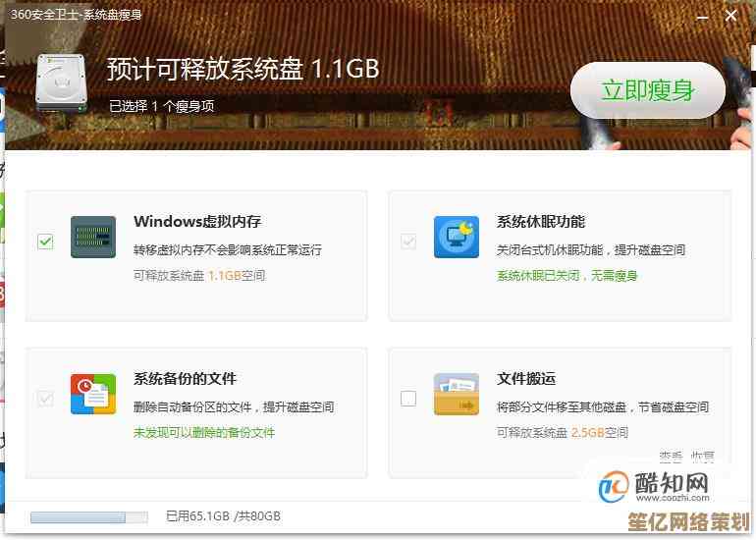Uncheck the Windows虚拟内存 checkbox

pos(45,242)
